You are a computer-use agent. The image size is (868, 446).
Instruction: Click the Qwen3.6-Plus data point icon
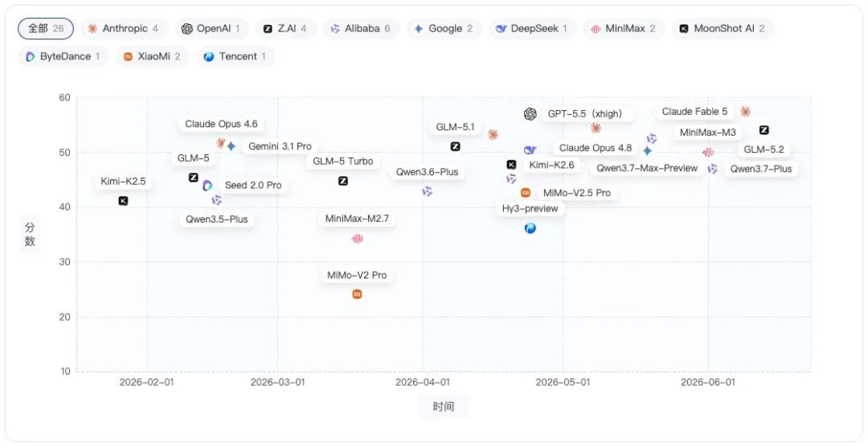pyautogui.click(x=427, y=191)
